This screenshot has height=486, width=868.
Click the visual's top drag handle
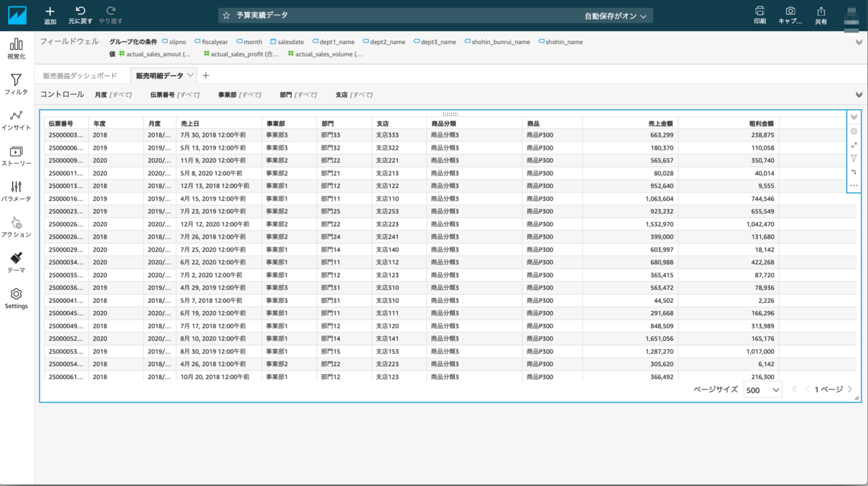(450, 114)
